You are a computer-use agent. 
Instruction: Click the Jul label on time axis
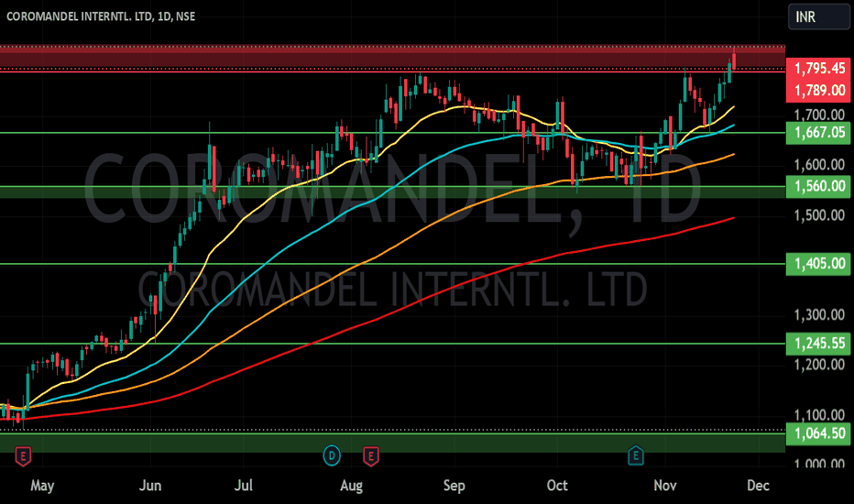(244, 486)
